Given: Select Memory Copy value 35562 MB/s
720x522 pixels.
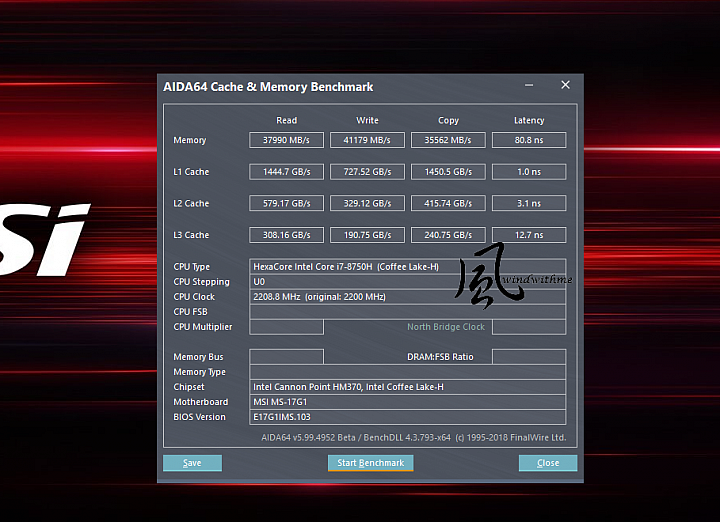Looking at the screenshot, I should pos(448,140).
